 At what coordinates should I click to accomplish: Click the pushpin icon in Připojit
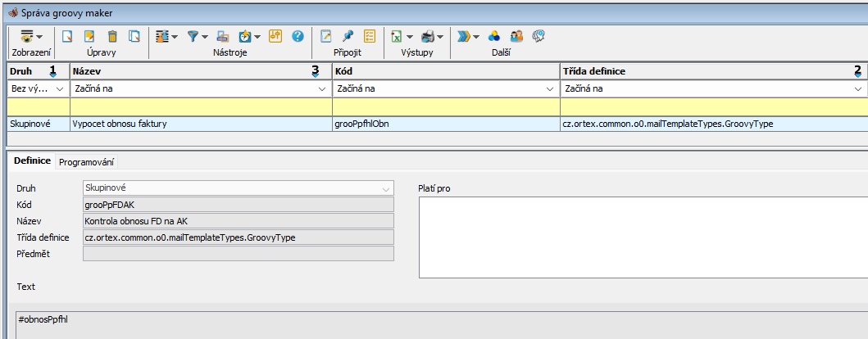pyautogui.click(x=348, y=36)
